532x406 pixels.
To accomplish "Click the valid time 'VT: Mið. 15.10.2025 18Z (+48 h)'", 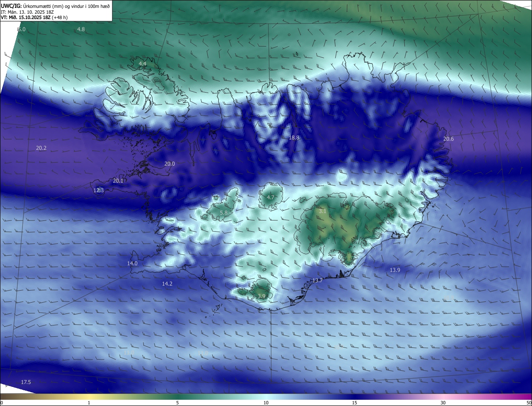I will tap(34, 17).
